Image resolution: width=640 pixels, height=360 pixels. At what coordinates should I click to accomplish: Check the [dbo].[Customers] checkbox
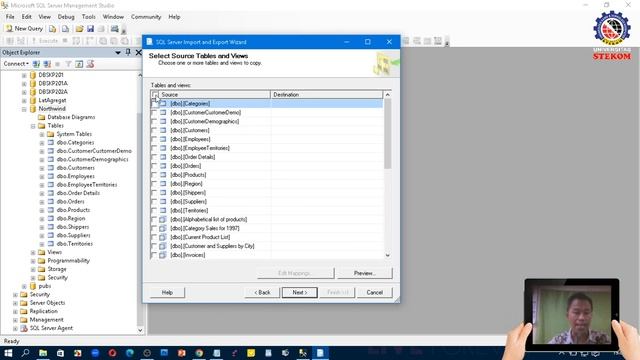click(154, 130)
